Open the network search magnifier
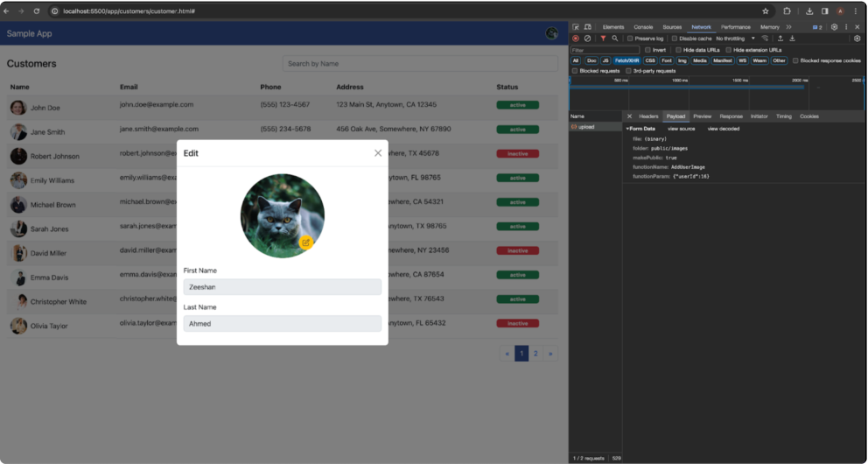Screen dimensions: 868x464 [615, 39]
